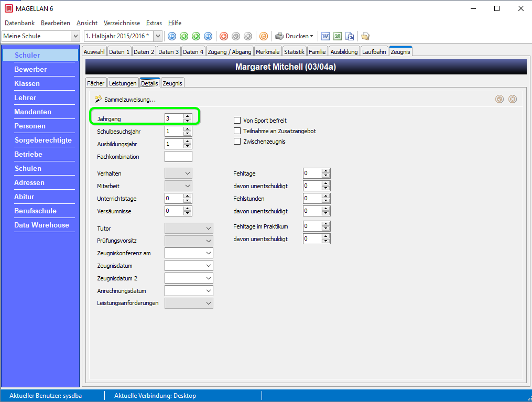Viewport: 532px width, 402px height.
Task: Go to the previous record green arrow
Action: [184, 36]
